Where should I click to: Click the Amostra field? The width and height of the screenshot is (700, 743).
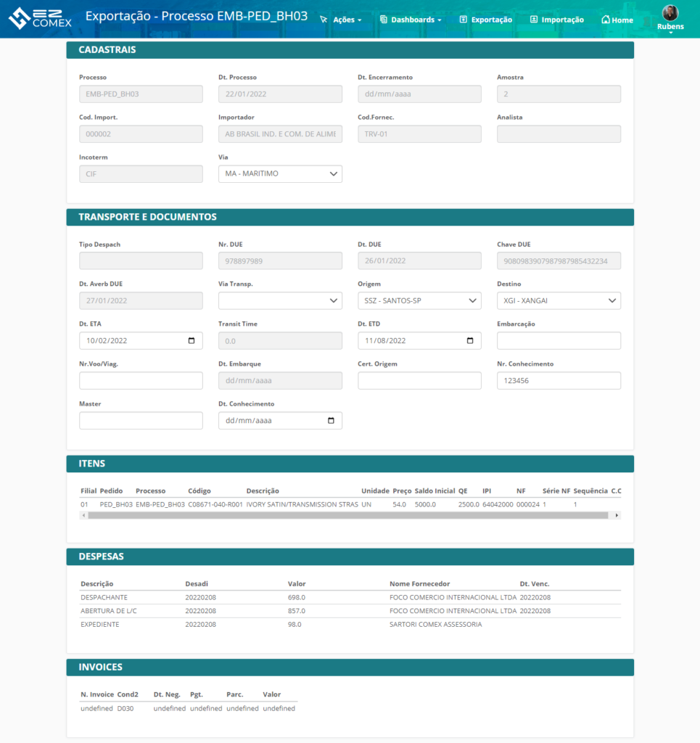pos(559,94)
